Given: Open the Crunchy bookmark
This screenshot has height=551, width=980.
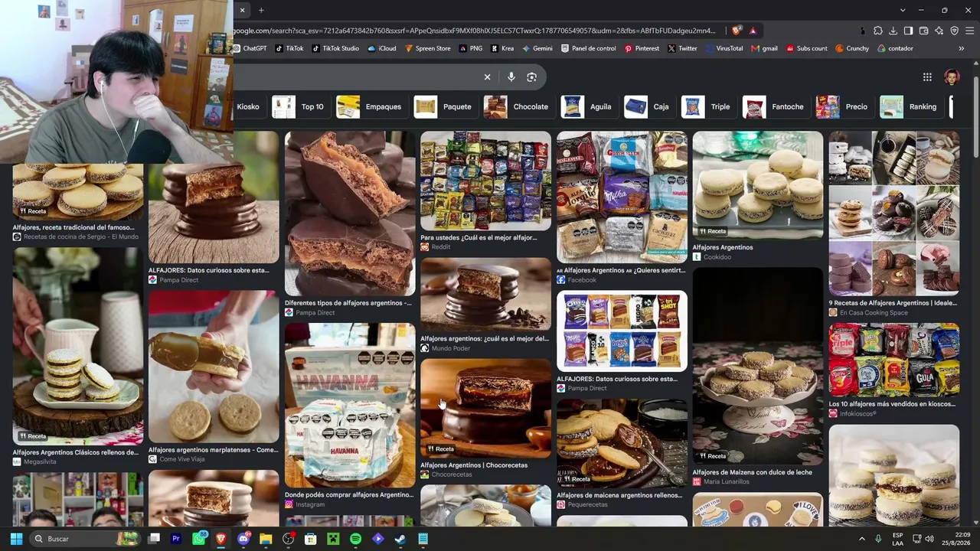Looking at the screenshot, I should coord(852,48).
